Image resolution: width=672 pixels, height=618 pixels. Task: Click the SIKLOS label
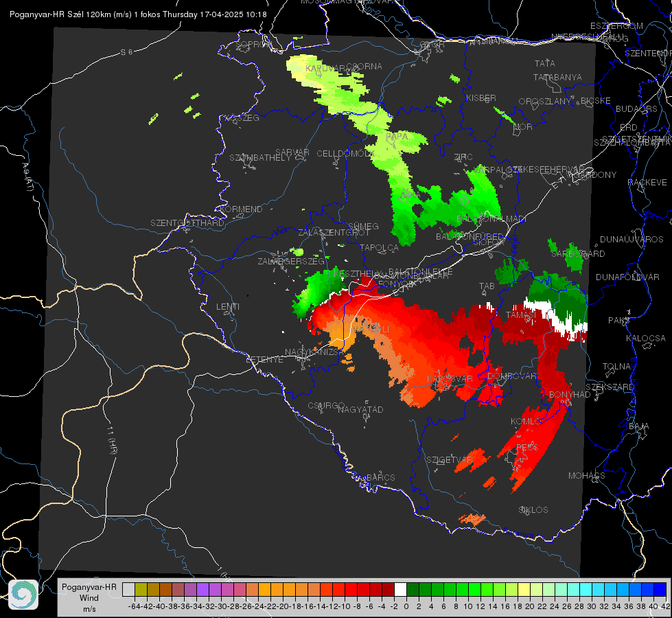(533, 510)
